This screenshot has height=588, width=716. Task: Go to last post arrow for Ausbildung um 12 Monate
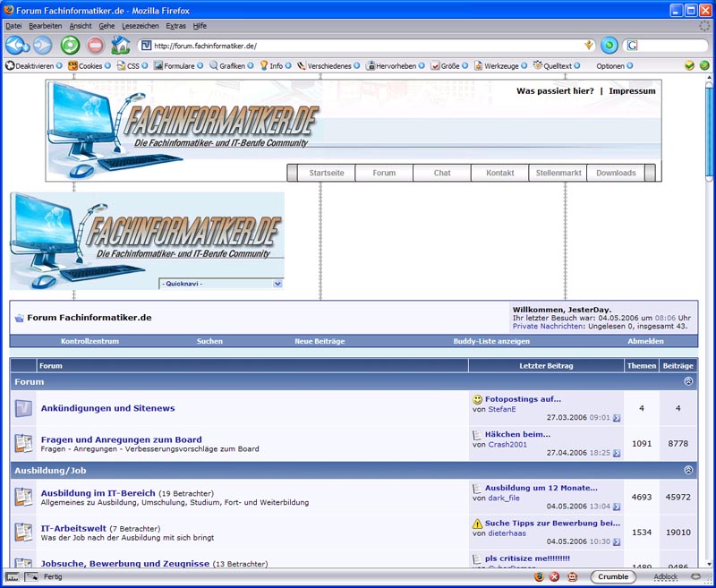pyautogui.click(x=617, y=507)
